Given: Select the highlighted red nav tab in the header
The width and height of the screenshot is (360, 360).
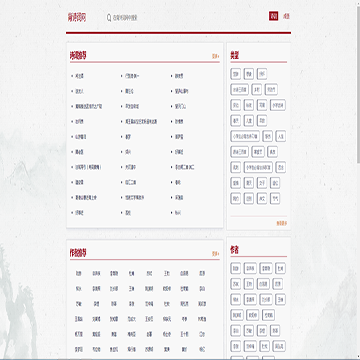Looking at the screenshot, I should point(273,16).
